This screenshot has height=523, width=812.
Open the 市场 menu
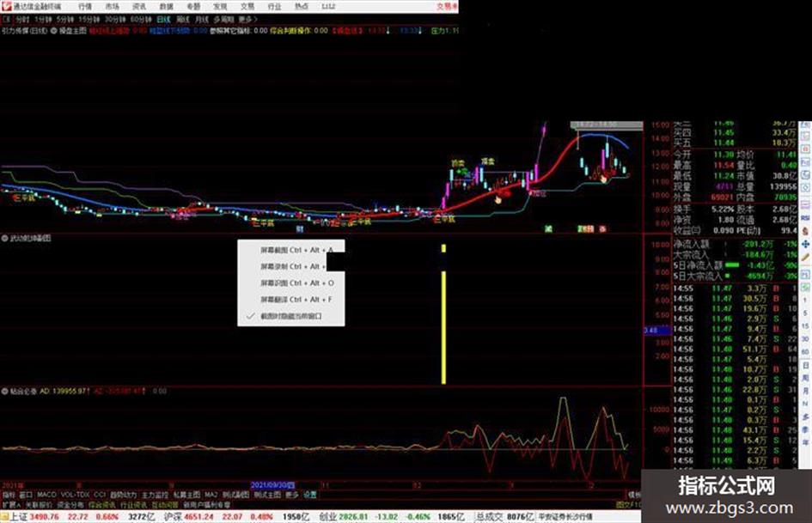[112, 6]
